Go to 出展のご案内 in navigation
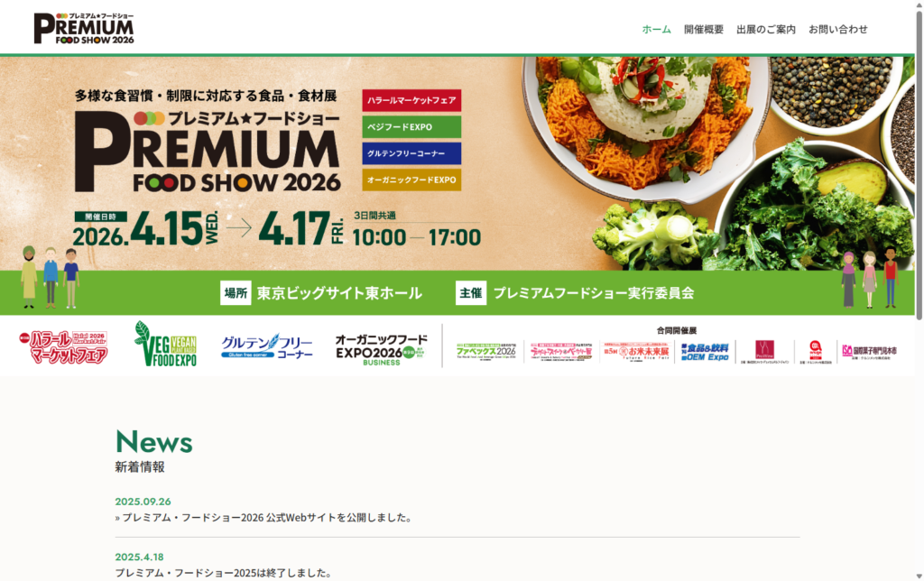924x581 pixels. click(765, 29)
